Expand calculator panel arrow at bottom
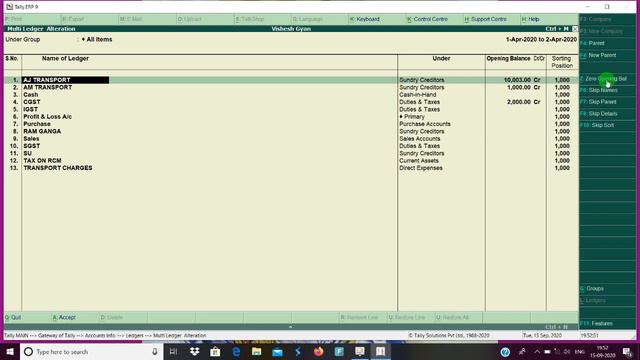This screenshot has height=360, width=640. tap(290, 327)
